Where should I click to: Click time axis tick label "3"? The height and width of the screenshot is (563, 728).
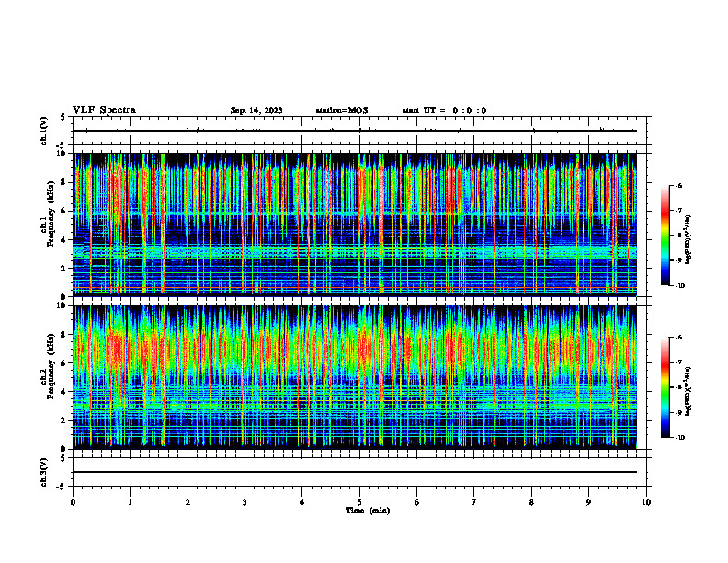pos(245,502)
